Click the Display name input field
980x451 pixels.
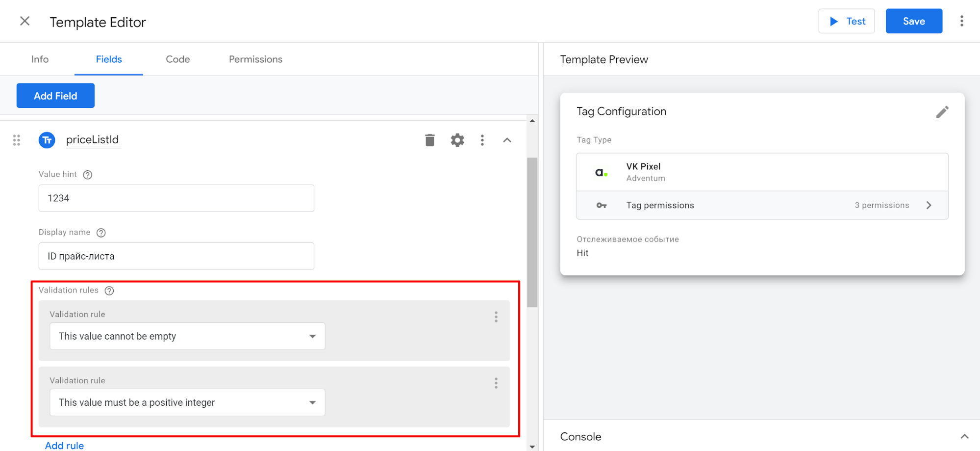tap(176, 256)
